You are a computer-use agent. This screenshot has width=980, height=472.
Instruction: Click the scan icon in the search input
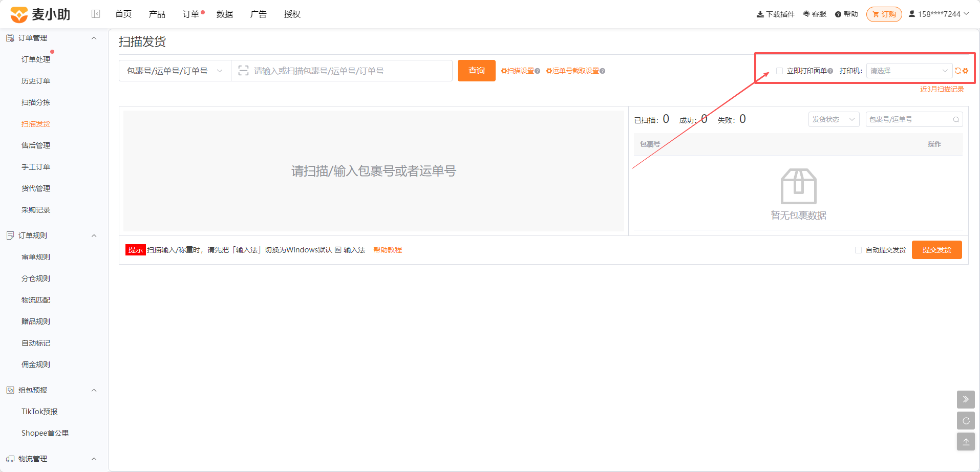point(243,71)
